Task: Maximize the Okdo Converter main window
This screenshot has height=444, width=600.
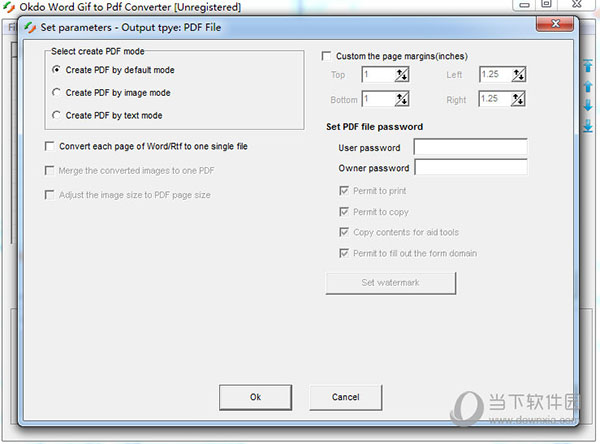Action: [546, 4]
